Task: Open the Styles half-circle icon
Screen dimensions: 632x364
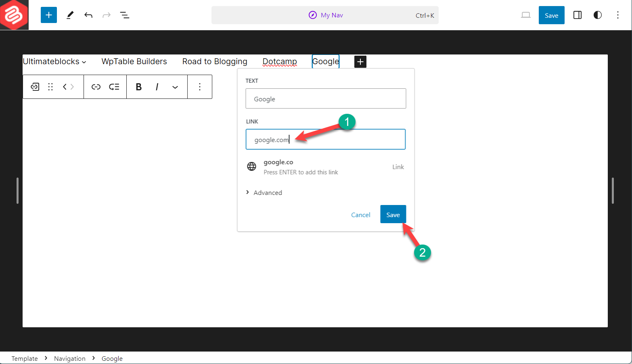Action: point(598,15)
